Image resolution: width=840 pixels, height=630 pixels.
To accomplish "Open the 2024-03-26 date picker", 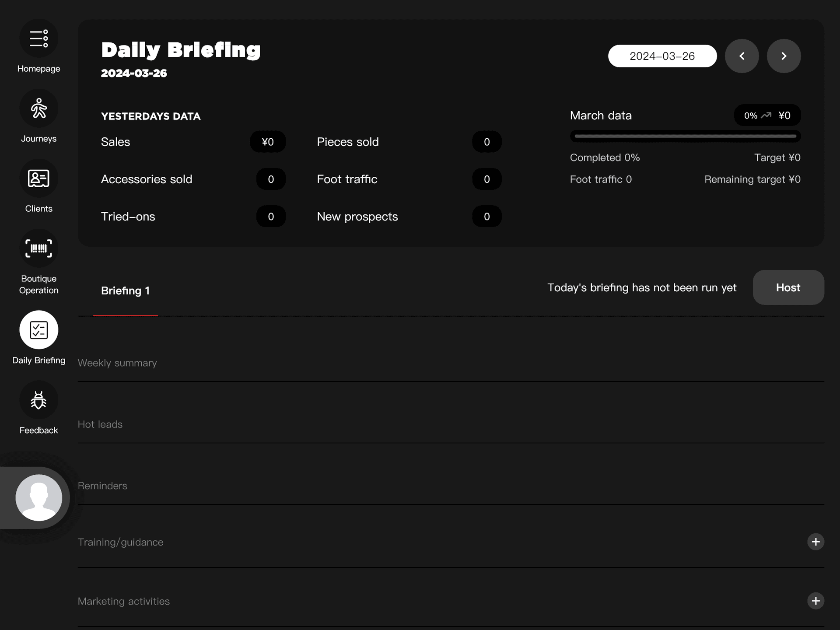I will tap(662, 56).
